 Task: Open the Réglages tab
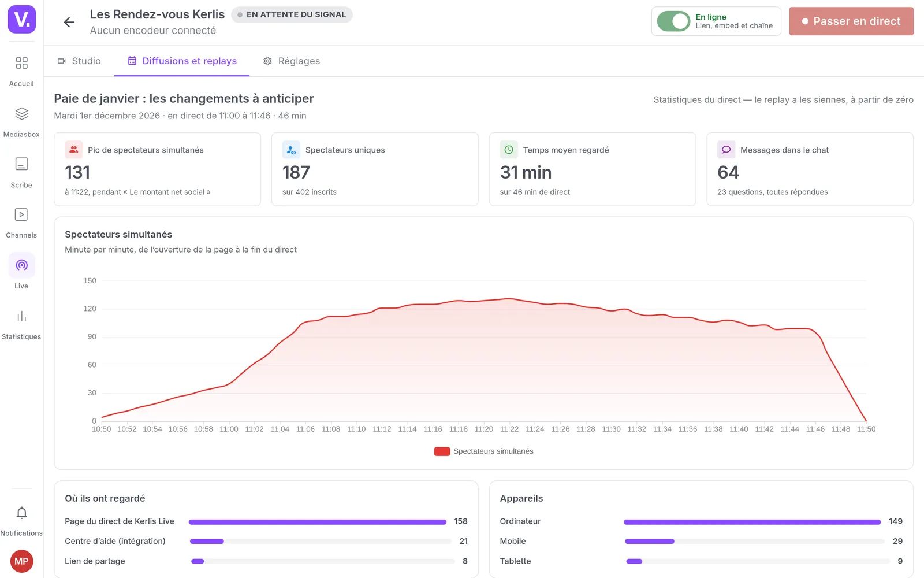(x=292, y=61)
